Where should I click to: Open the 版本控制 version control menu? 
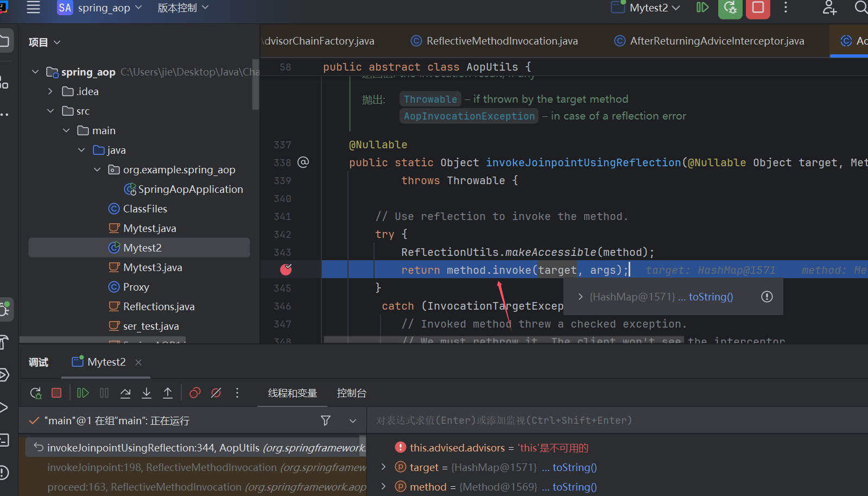[183, 8]
